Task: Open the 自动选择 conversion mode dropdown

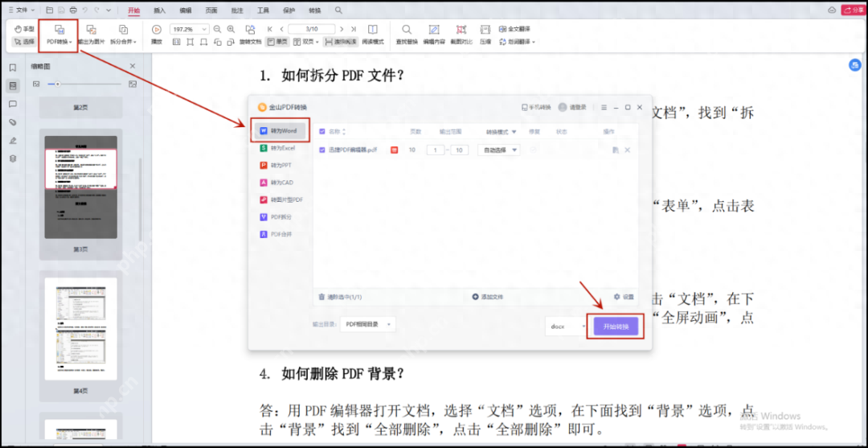Action: (x=499, y=150)
